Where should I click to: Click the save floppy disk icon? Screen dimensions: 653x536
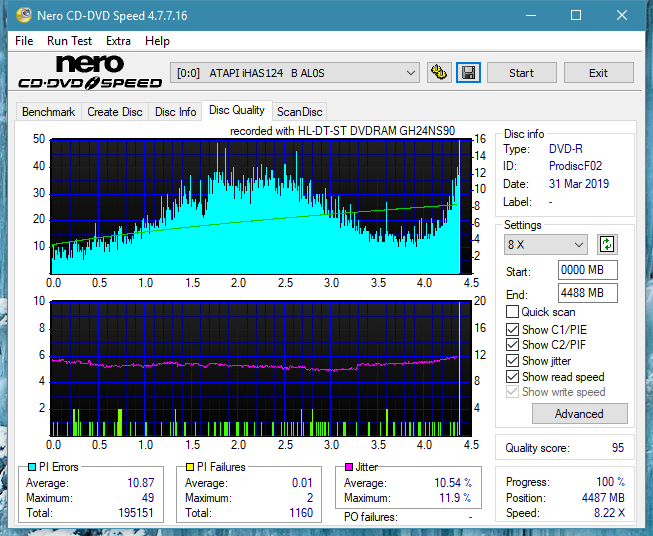469,73
